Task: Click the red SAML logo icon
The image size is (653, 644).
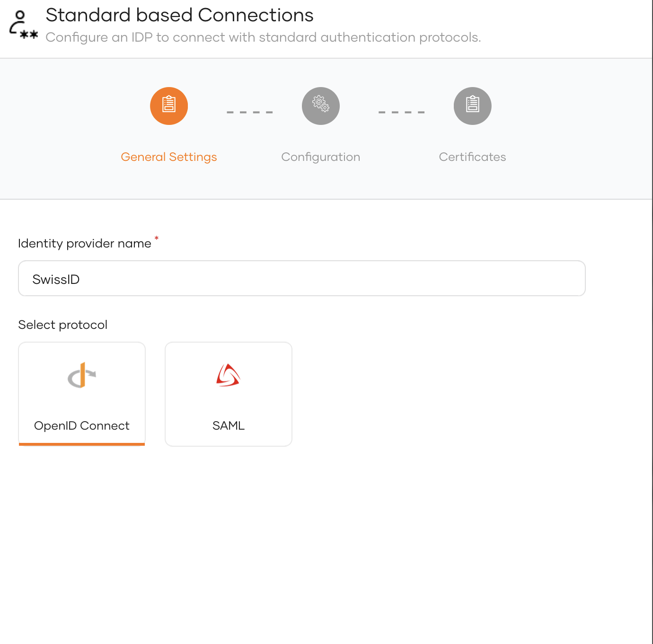Action: click(228, 375)
